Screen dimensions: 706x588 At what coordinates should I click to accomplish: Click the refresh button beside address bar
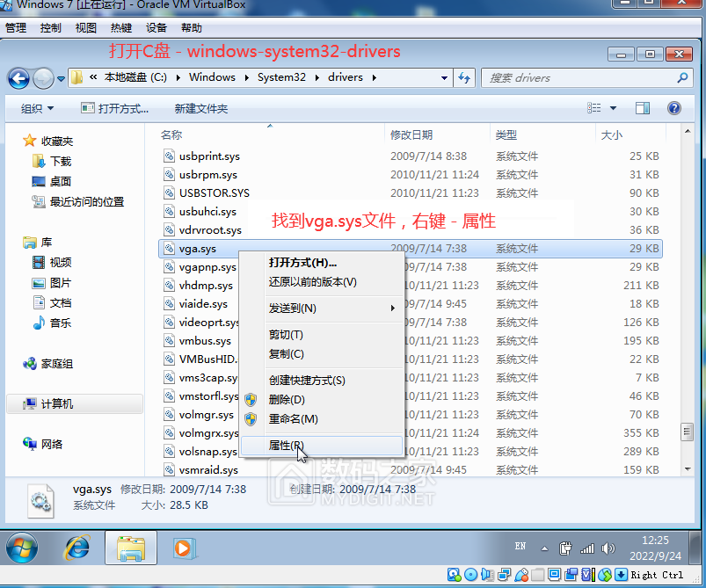click(464, 77)
